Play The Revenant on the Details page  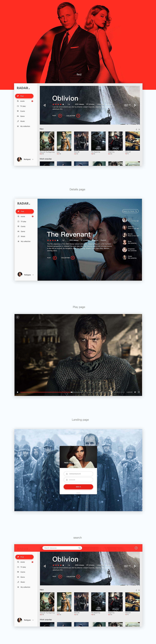point(55,258)
